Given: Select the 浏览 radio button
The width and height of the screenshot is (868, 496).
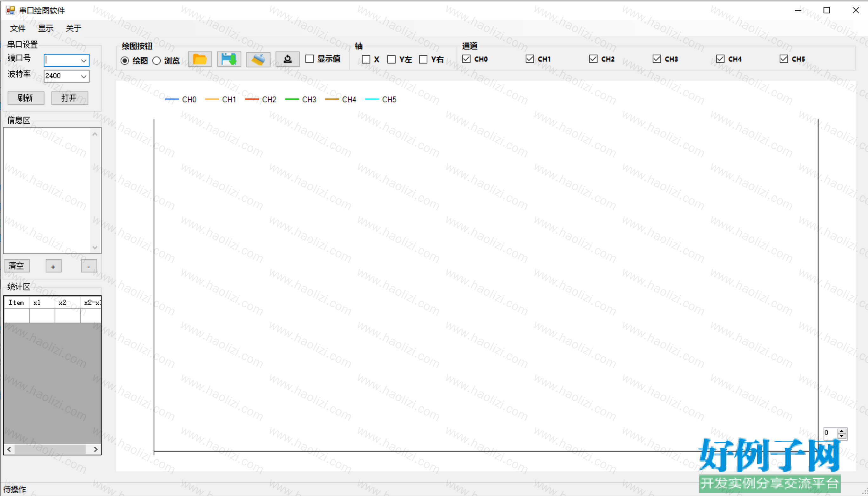Looking at the screenshot, I should (x=166, y=61).
